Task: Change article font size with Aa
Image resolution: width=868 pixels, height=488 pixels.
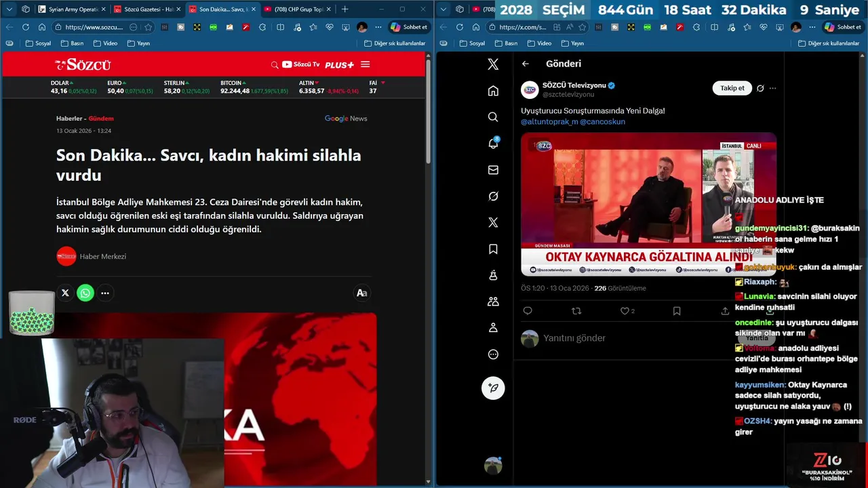Action: click(361, 293)
